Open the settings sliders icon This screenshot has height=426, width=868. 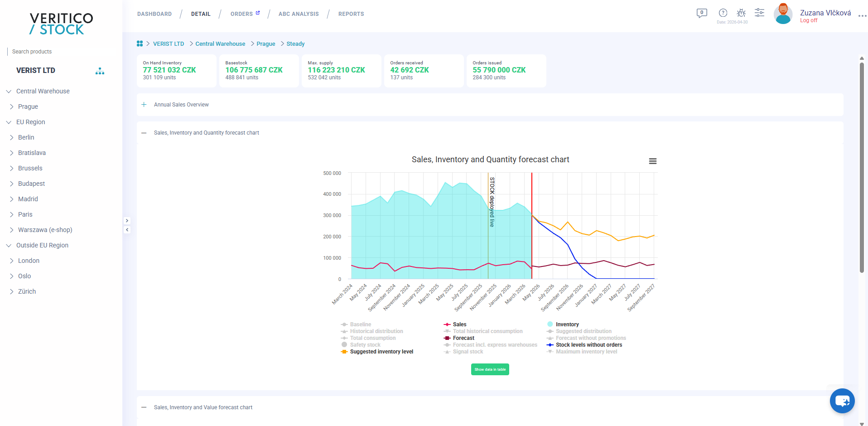pos(760,13)
